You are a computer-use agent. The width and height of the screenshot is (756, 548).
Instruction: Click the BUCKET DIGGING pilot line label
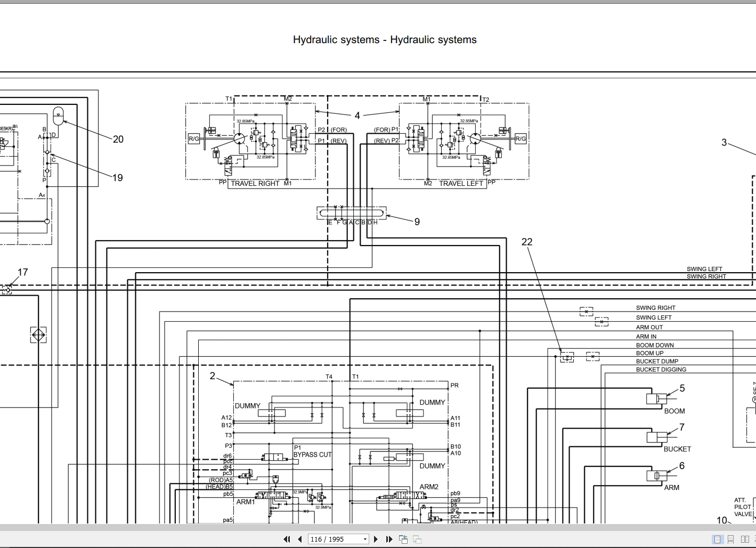661,370
